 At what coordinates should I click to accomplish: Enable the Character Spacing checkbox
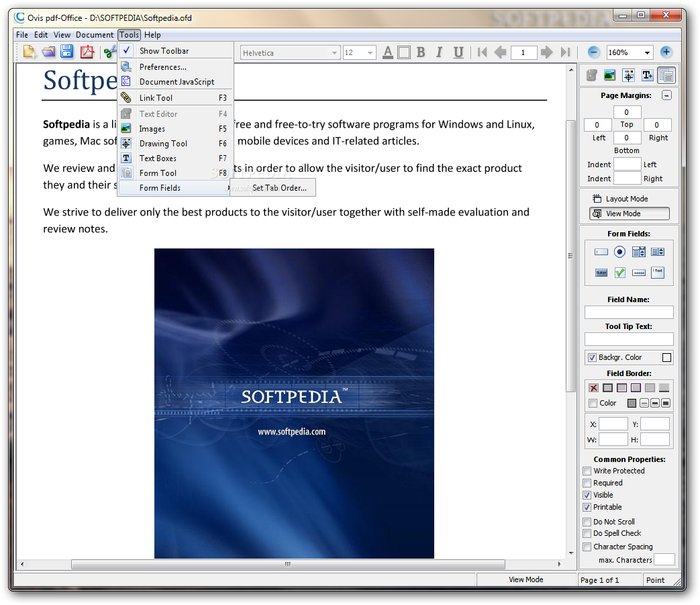pos(587,547)
